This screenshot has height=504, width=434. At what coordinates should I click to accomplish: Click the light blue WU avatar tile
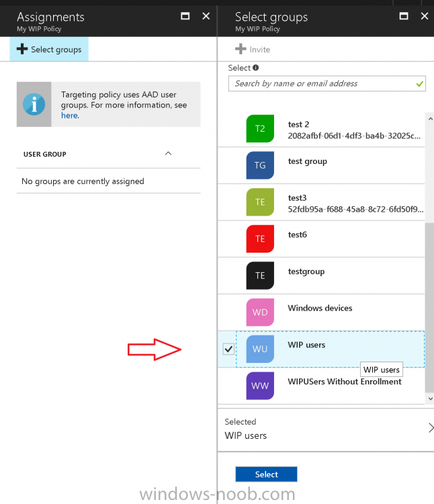[260, 349]
